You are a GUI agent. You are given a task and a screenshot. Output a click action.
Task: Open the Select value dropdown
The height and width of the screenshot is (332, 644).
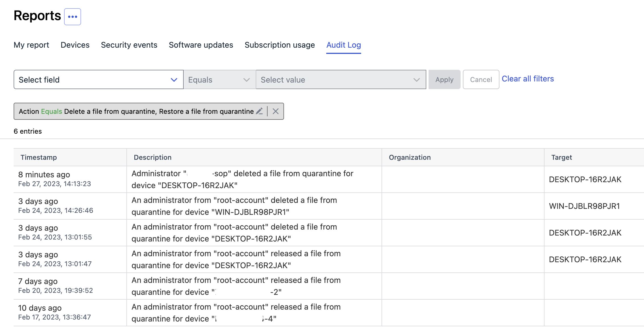(x=341, y=79)
